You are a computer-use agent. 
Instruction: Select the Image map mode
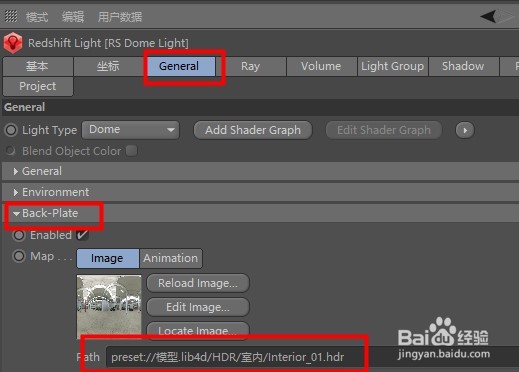pos(108,258)
